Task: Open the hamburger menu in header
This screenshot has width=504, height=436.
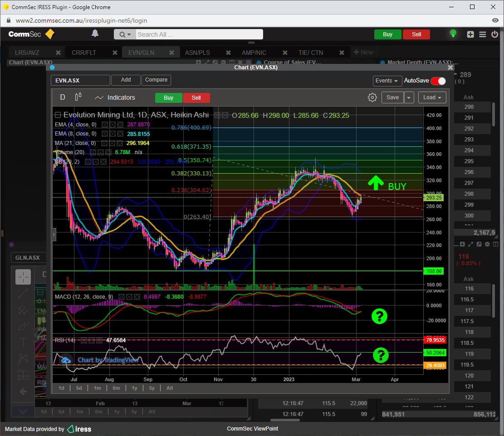Action: coord(483,34)
